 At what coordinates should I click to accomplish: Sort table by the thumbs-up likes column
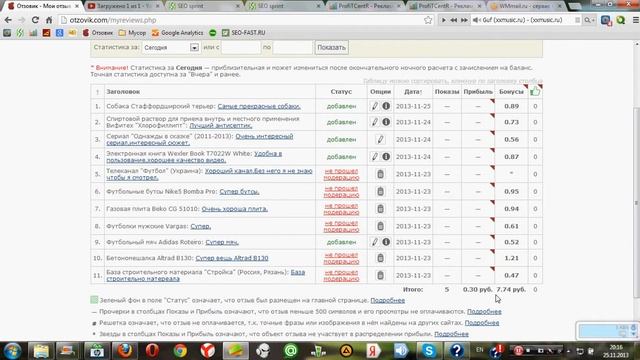click(x=535, y=91)
